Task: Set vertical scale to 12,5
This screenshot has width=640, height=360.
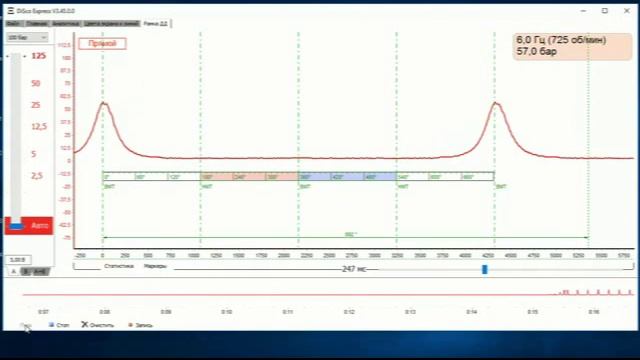Action: pyautogui.click(x=39, y=127)
